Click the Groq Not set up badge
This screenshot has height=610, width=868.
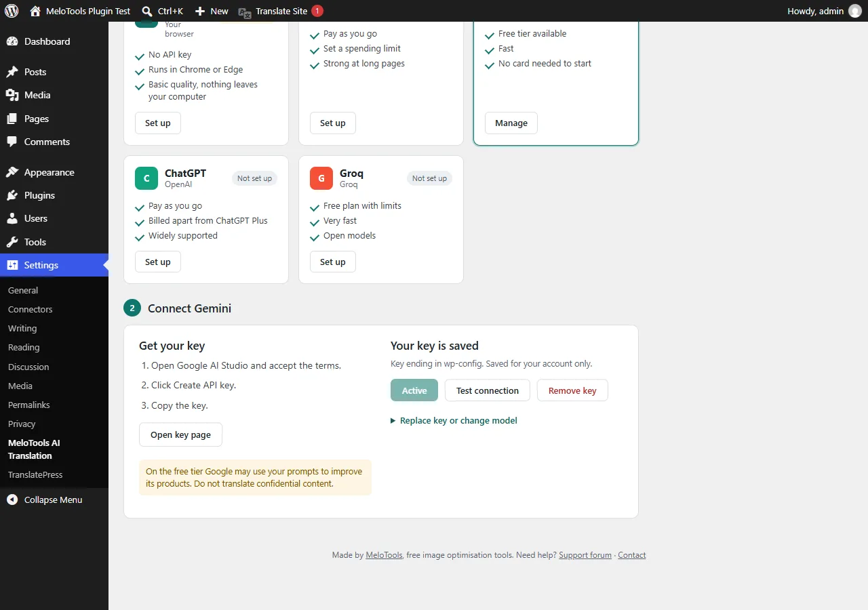coord(429,178)
